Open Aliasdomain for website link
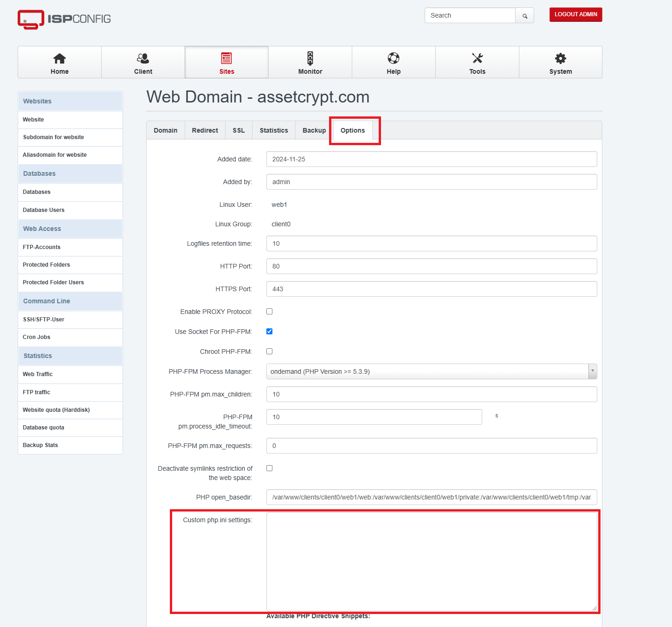The width and height of the screenshot is (672, 627). click(x=70, y=155)
